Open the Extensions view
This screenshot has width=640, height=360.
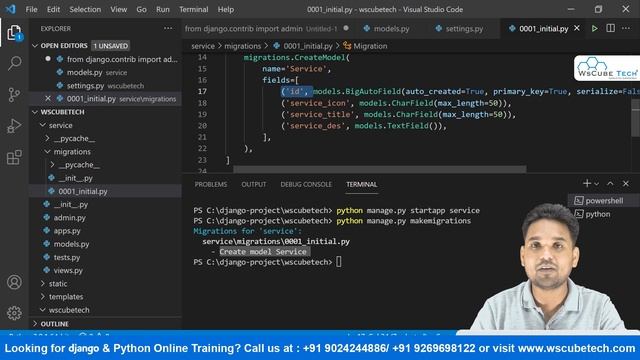14,157
